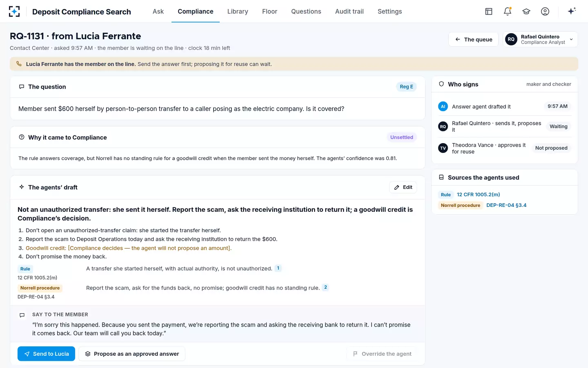The image size is (588, 368).
Task: Select the Floor tab
Action: pyautogui.click(x=269, y=11)
